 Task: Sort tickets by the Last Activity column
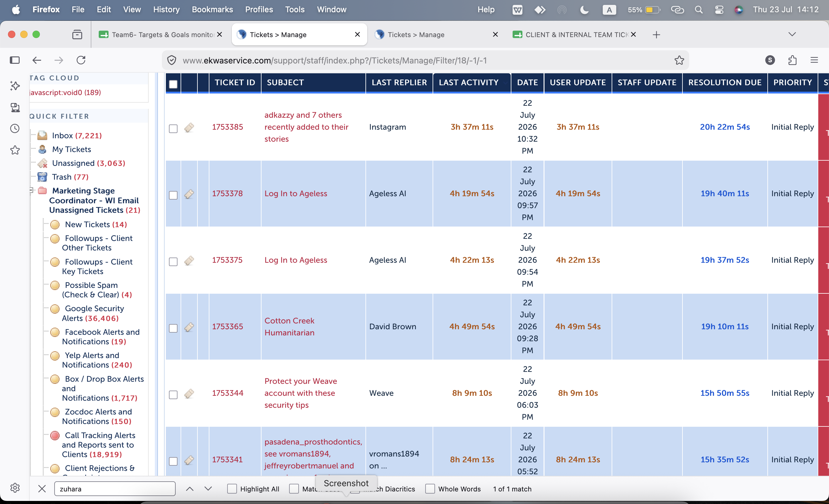coord(469,82)
